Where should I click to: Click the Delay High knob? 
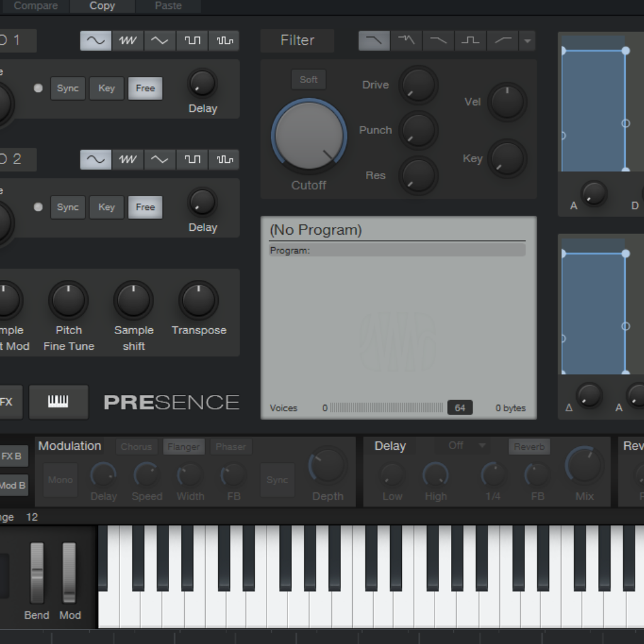[x=436, y=475]
